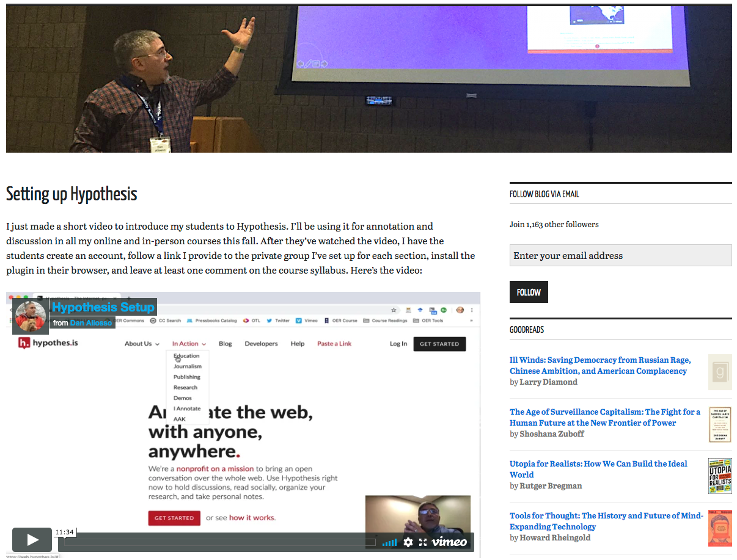This screenshot has width=737, height=560.
Task: Click the Pressbooks Catalog bookmark in video
Action: [x=211, y=321]
